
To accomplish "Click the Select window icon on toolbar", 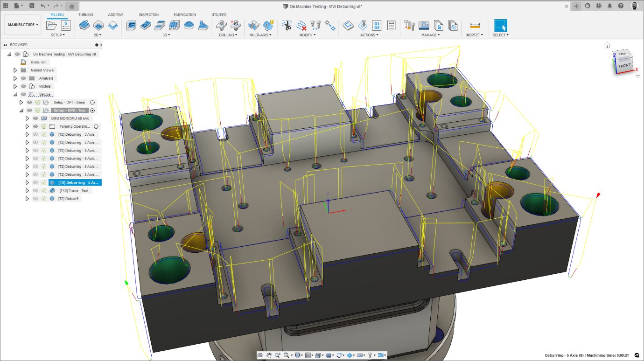I will click(x=499, y=25).
